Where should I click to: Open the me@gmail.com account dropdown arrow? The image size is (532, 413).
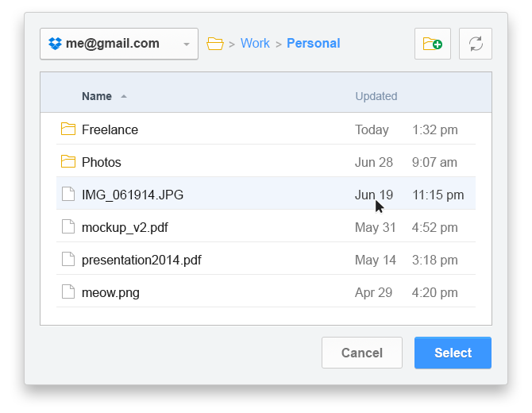coord(187,44)
